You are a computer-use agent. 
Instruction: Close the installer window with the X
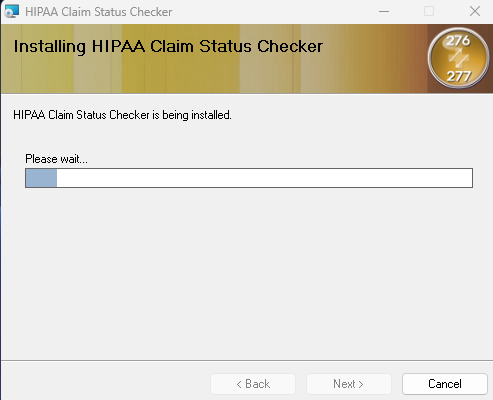pyautogui.click(x=475, y=11)
